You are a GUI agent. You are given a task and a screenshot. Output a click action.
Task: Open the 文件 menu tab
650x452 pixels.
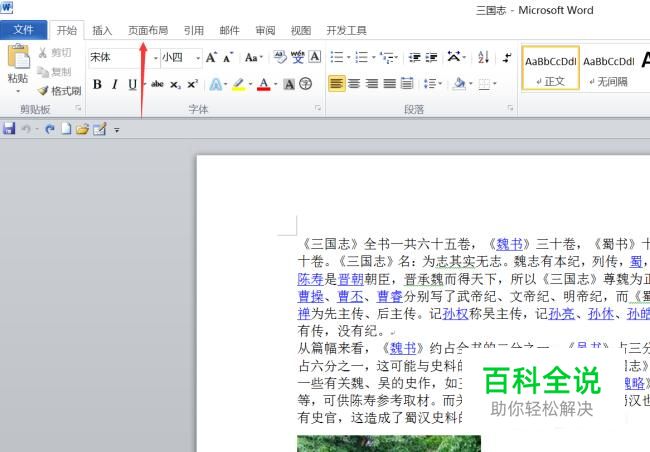[x=23, y=30]
